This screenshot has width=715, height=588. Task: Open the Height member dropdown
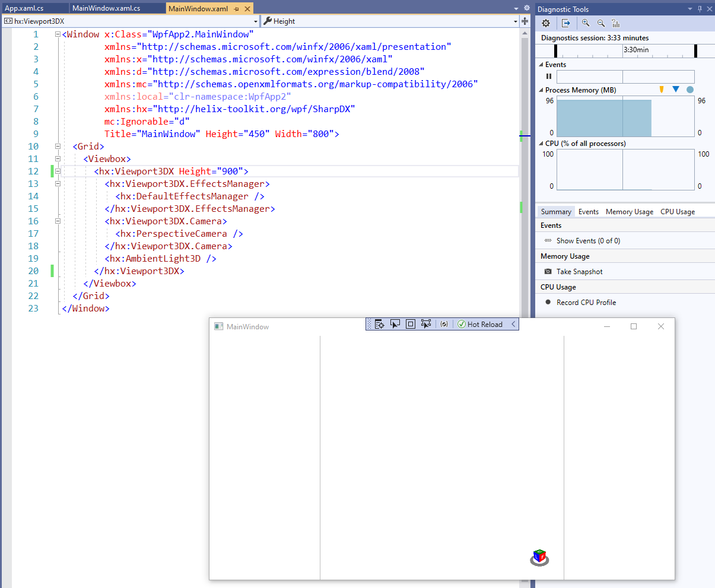[514, 21]
